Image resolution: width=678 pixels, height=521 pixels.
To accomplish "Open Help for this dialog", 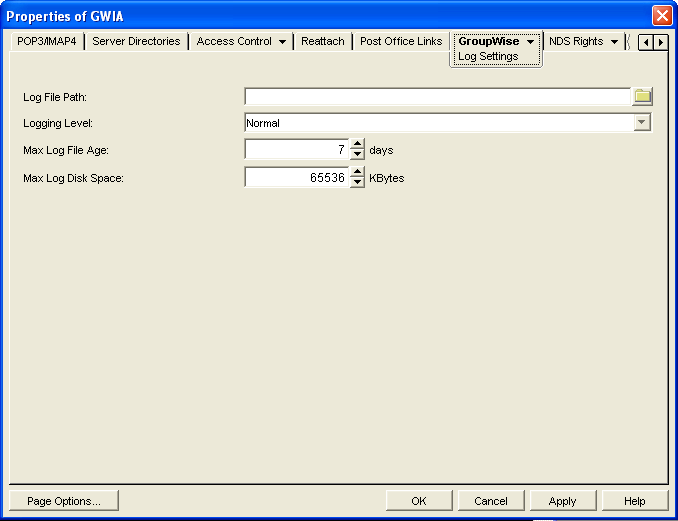I will coord(634,501).
